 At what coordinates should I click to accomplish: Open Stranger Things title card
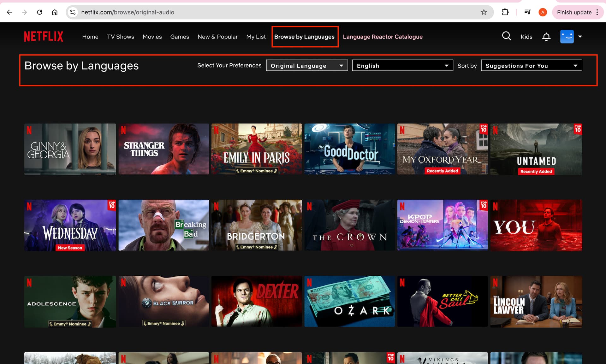(x=163, y=149)
